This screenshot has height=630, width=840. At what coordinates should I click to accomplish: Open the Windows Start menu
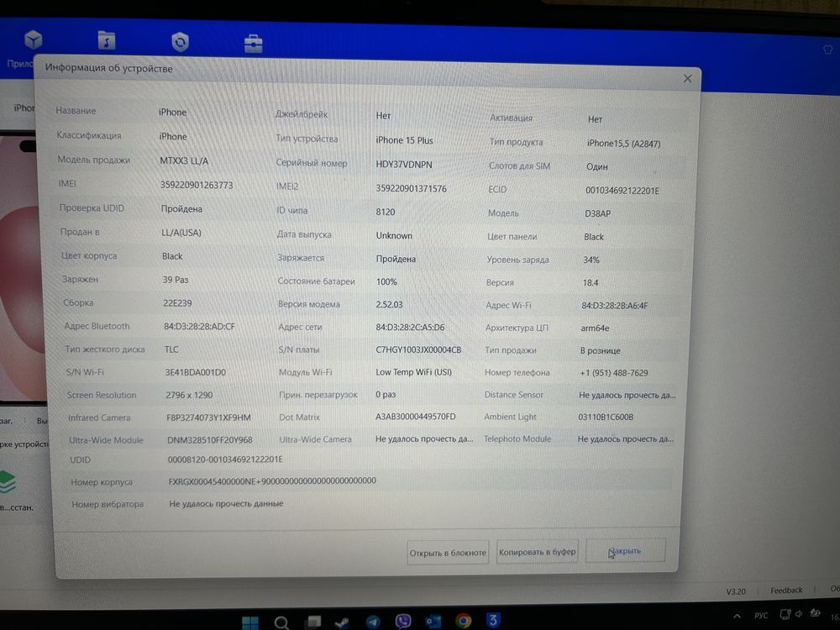click(250, 622)
